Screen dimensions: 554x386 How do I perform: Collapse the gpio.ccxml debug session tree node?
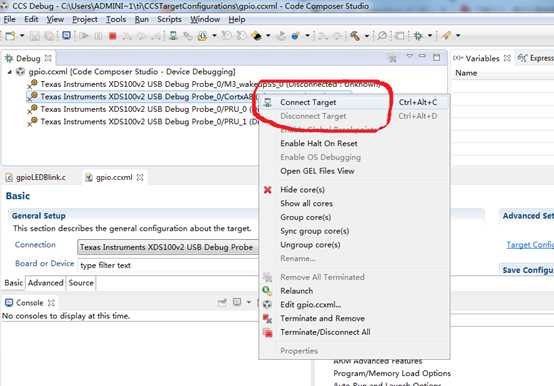coord(10,72)
